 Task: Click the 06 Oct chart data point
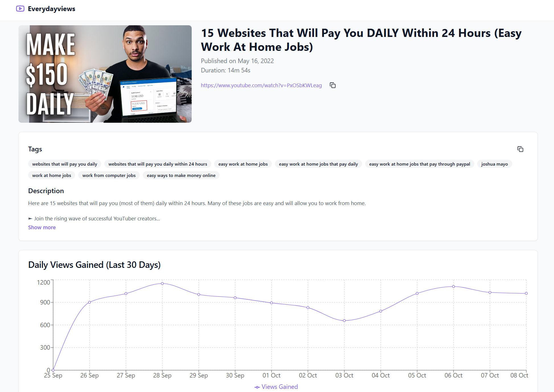pos(454,286)
